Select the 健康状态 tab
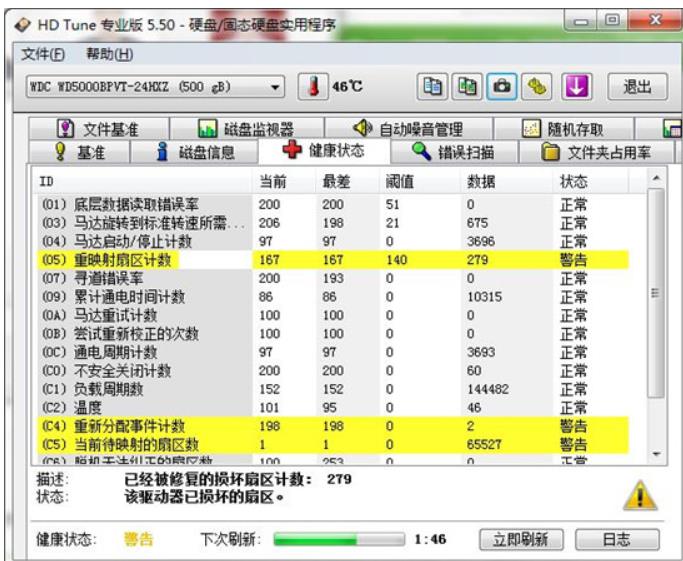 (x=325, y=150)
